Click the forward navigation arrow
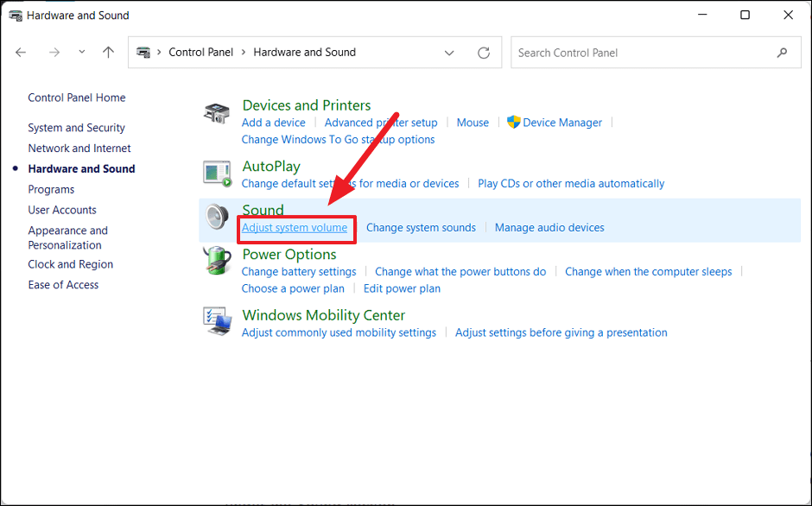Image resolution: width=812 pixels, height=506 pixels. coord(54,53)
